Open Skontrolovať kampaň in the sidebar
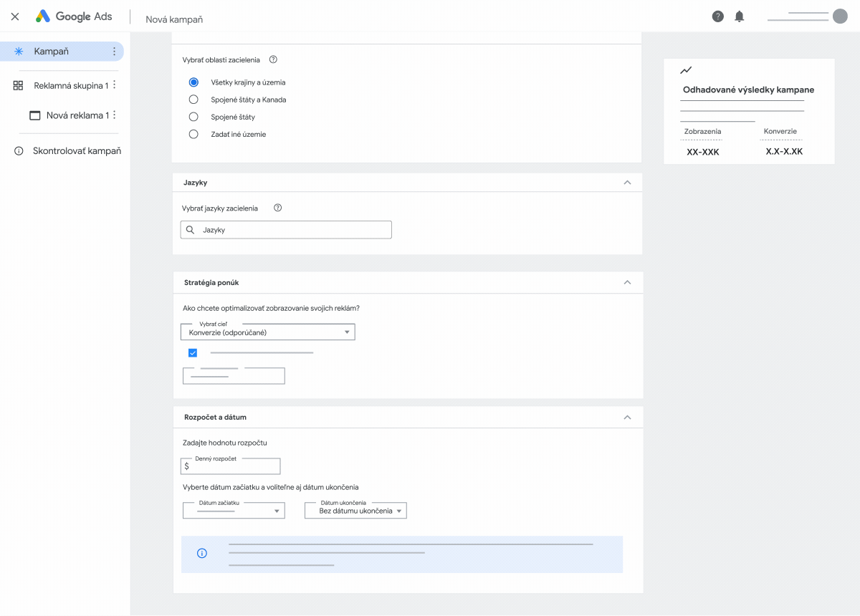The image size is (860, 616). [x=77, y=151]
